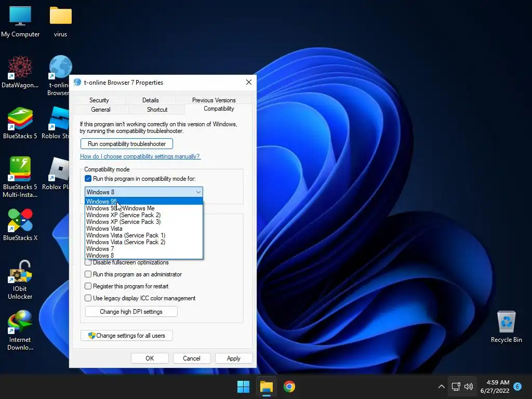Open the Previous Versions tab
Image resolution: width=532 pixels, height=399 pixels.
214,100
